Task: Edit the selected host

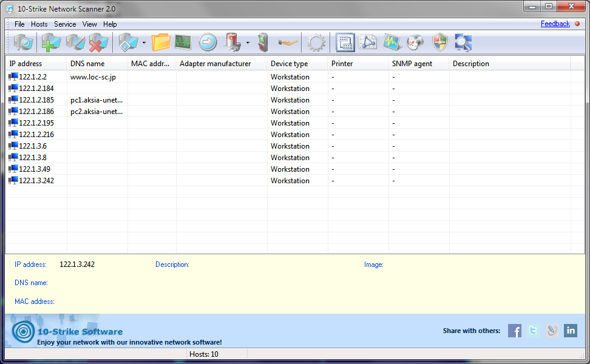Action: pos(74,42)
